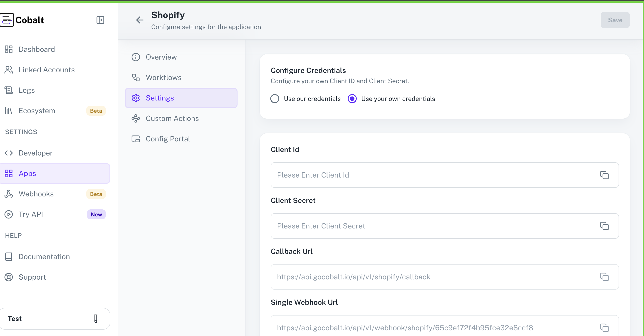This screenshot has height=336, width=644.
Task: Open the Ecosystem section
Action: pyautogui.click(x=37, y=111)
